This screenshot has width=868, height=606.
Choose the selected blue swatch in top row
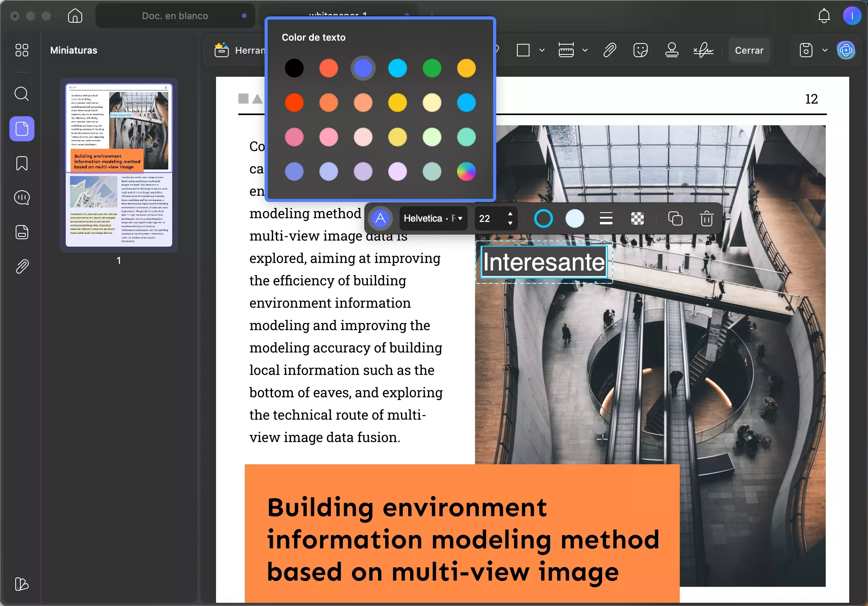363,68
